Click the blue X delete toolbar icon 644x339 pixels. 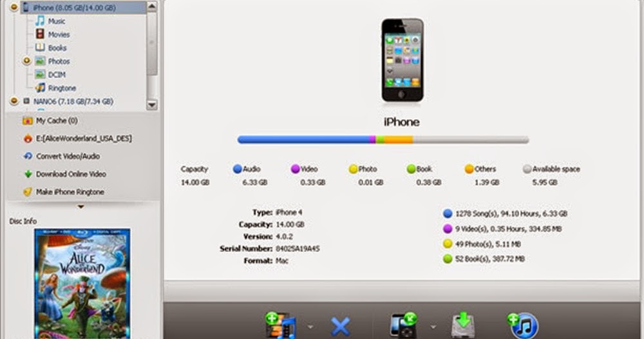click(341, 327)
